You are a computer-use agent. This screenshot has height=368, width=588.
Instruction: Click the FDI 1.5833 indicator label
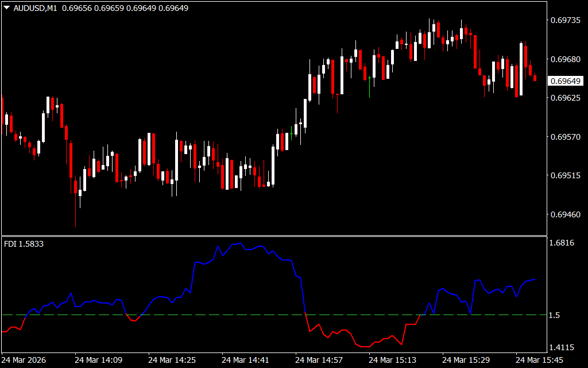pyautogui.click(x=23, y=244)
